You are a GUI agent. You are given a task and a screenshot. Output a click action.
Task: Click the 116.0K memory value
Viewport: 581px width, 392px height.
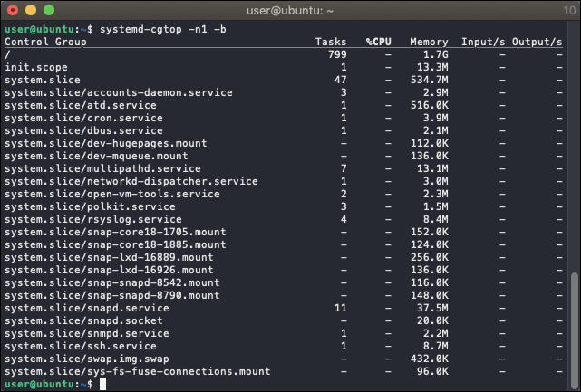(x=429, y=282)
